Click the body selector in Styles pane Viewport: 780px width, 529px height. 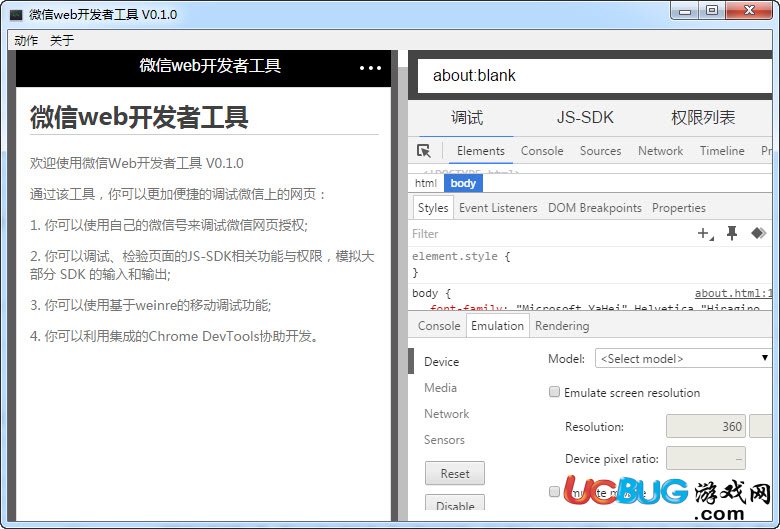tap(425, 293)
